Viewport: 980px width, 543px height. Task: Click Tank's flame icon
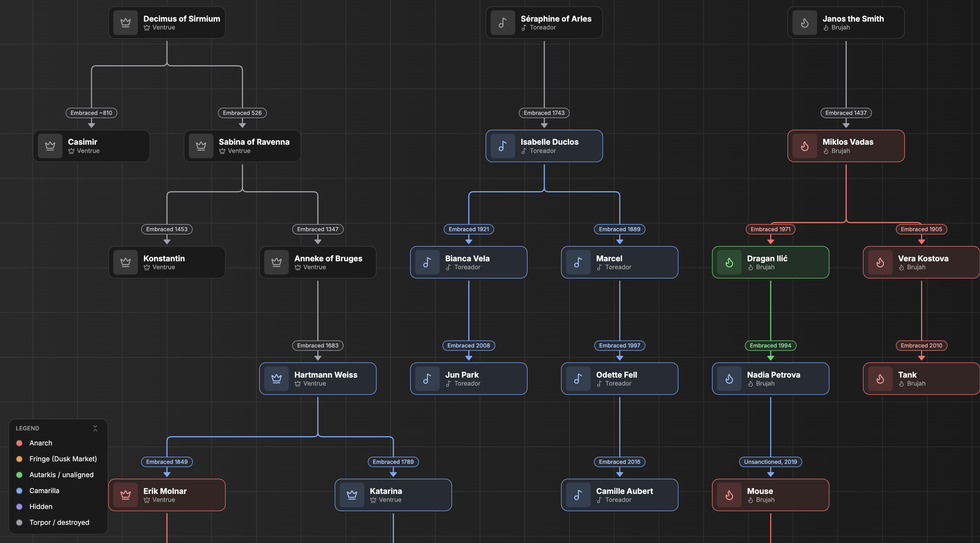pos(880,379)
